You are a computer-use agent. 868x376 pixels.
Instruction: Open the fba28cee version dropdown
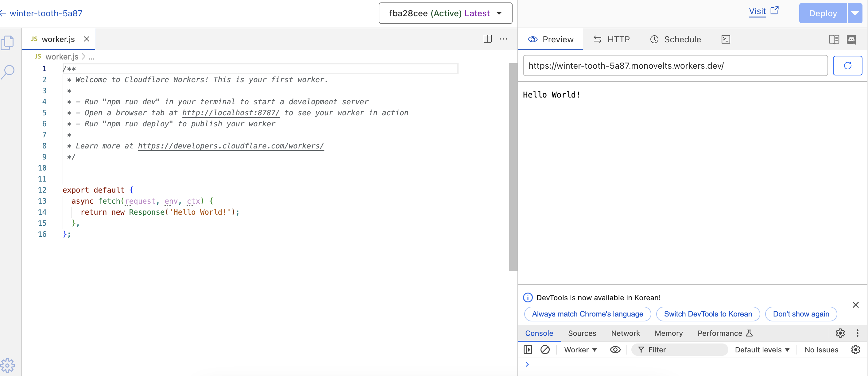click(x=445, y=13)
